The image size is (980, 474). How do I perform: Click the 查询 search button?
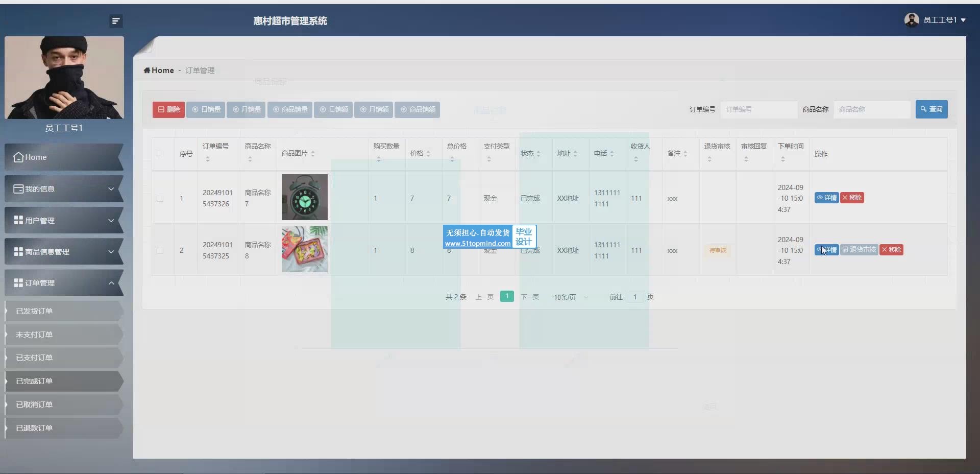(931, 109)
